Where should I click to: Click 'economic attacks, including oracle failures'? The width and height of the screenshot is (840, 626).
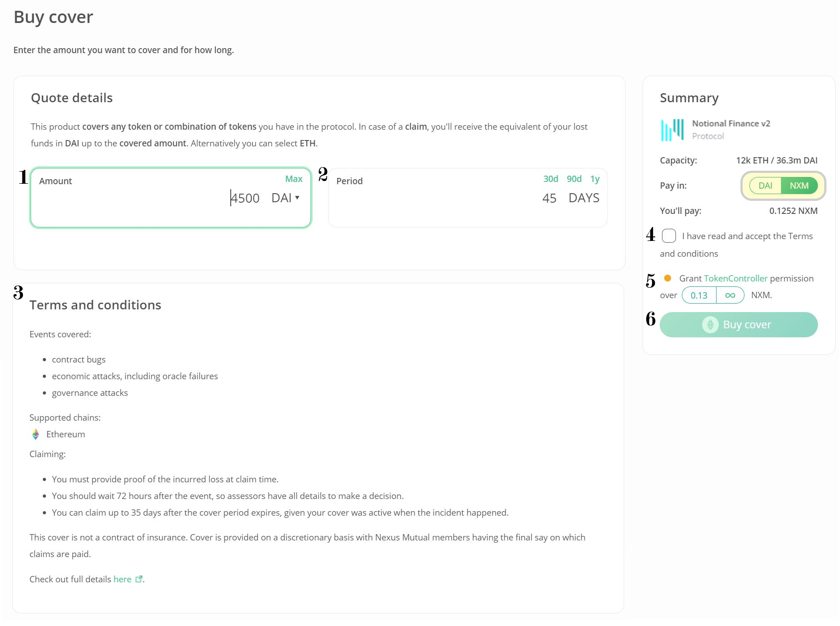pos(135,376)
